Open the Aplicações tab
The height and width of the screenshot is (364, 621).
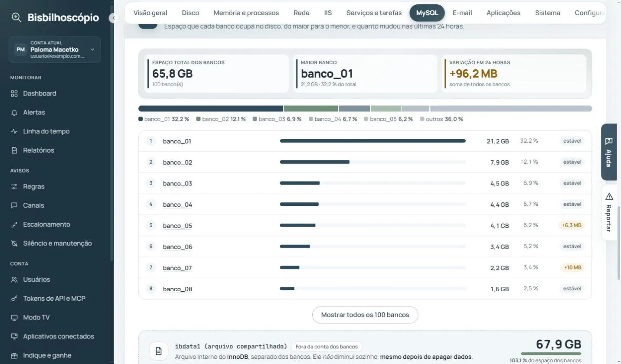point(503,13)
